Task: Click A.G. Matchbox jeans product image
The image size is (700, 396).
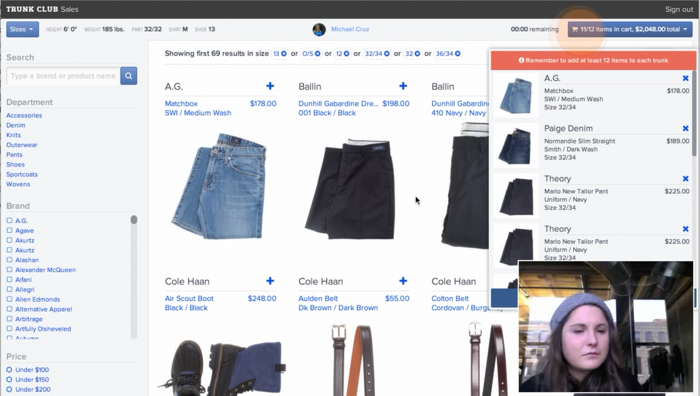Action: pyautogui.click(x=220, y=186)
